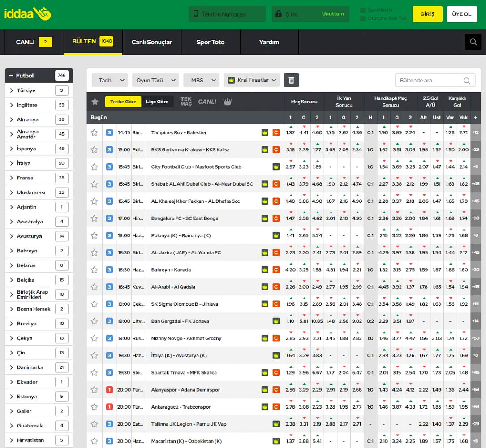Switch to the Canlı Sonuçlar tab
Viewport: 486px width, 448px height.
pos(151,42)
